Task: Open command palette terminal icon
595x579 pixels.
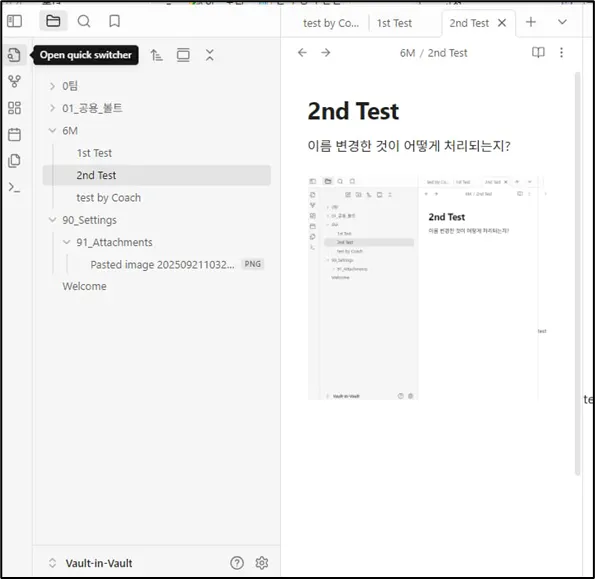Action: point(14,187)
